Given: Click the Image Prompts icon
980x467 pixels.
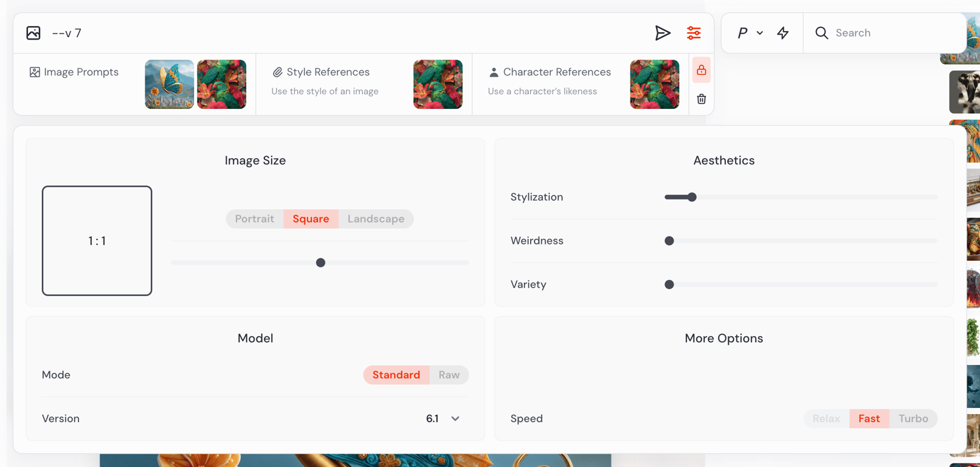Looking at the screenshot, I should tap(35, 72).
